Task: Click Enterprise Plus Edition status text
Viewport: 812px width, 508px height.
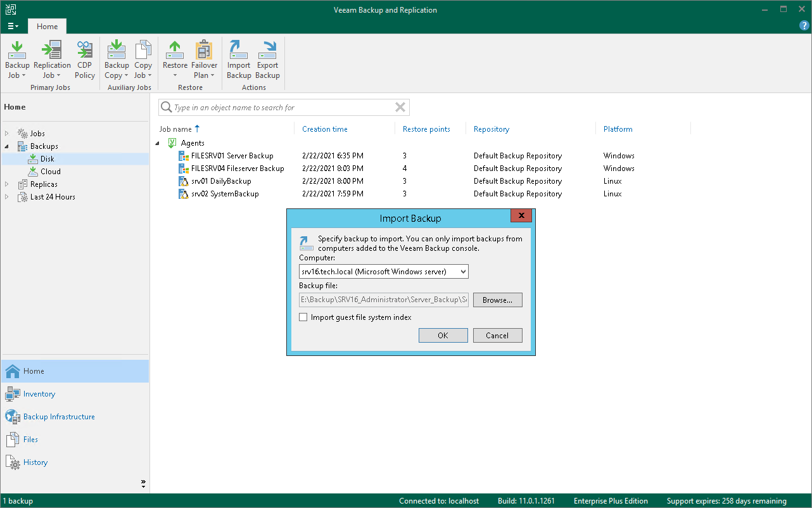Action: [x=611, y=501]
